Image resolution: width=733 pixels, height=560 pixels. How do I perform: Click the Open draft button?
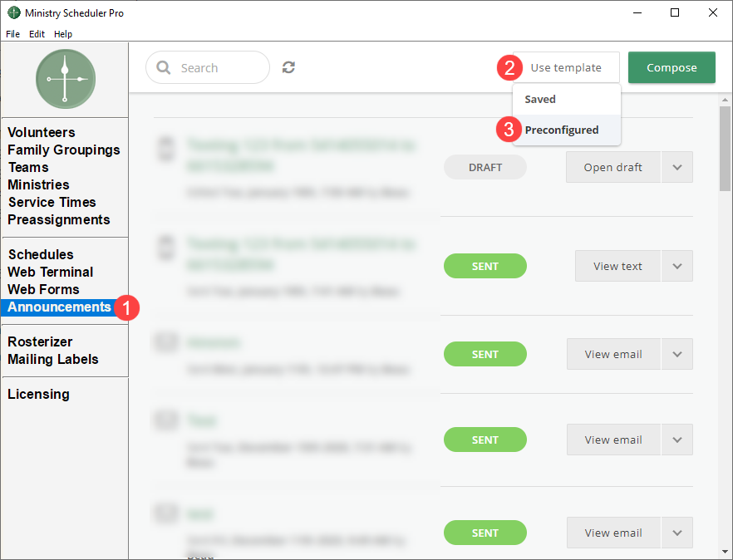612,167
